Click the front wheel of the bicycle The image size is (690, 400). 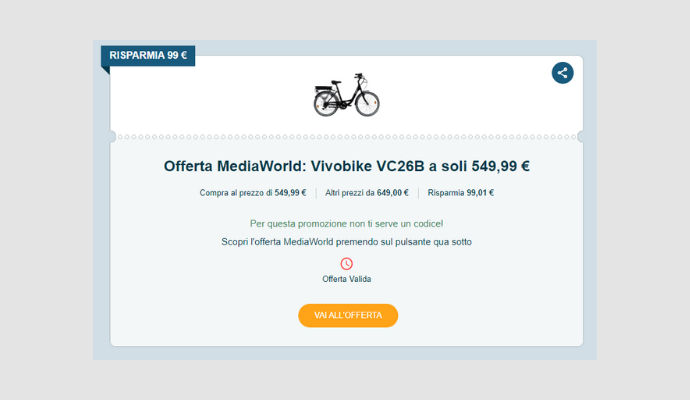click(x=367, y=104)
